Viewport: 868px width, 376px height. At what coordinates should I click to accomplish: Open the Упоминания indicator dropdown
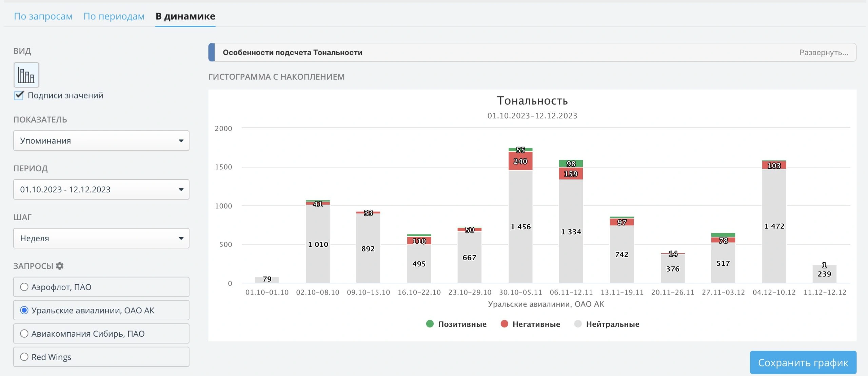[101, 140]
